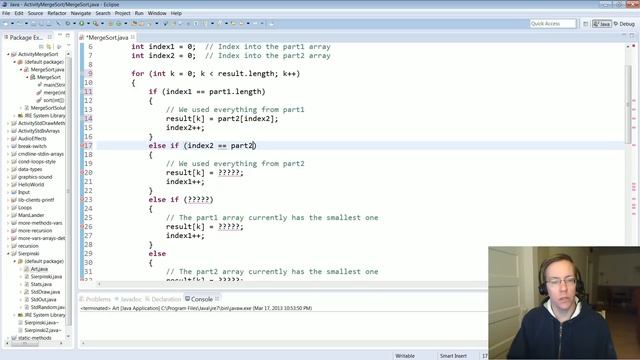Expand the AudioEffects project

[x=8, y=139]
